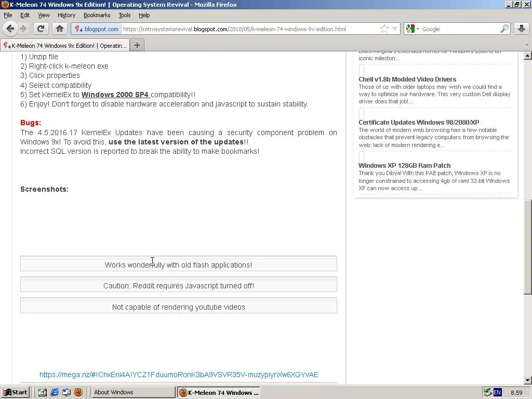The height and width of the screenshot is (399, 532).
Task: Click the Forward arrow button
Action: [24, 29]
